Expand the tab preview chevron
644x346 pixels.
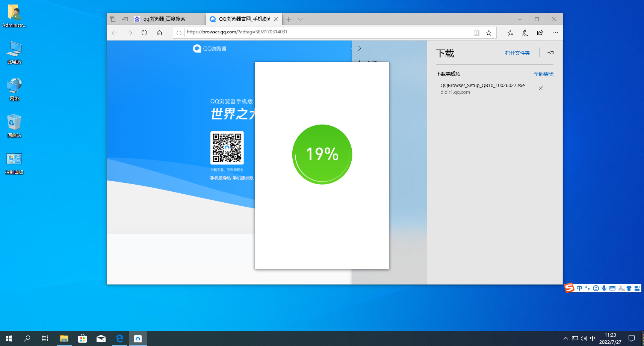(300, 19)
